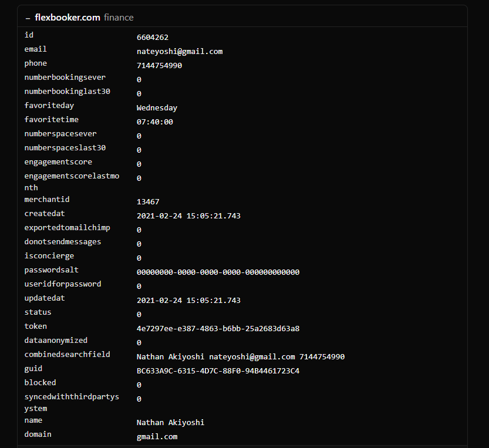Click the syncedwiththirdpartysystem field label
The width and height of the screenshot is (489, 448).
pos(71,402)
